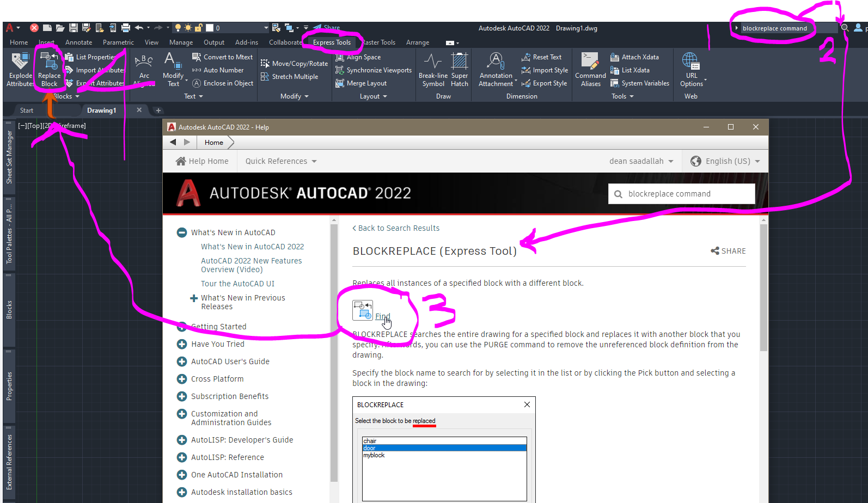The image size is (868, 503).
Task: Run Convert to Mtext
Action: [223, 57]
